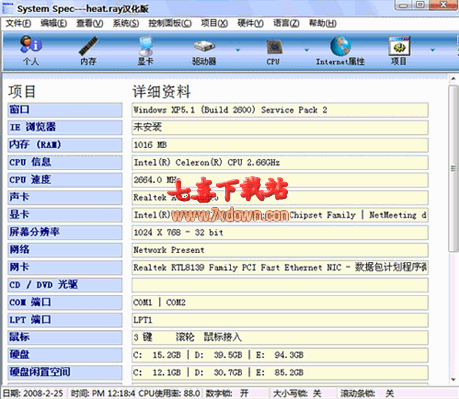
Task: Click the IE 浏览器 item label
Action: (x=65, y=127)
